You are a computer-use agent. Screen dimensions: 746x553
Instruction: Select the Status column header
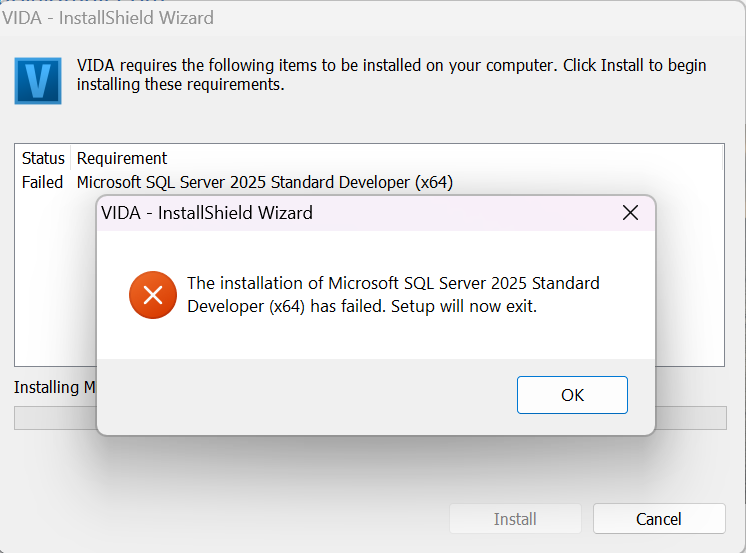coord(43,158)
